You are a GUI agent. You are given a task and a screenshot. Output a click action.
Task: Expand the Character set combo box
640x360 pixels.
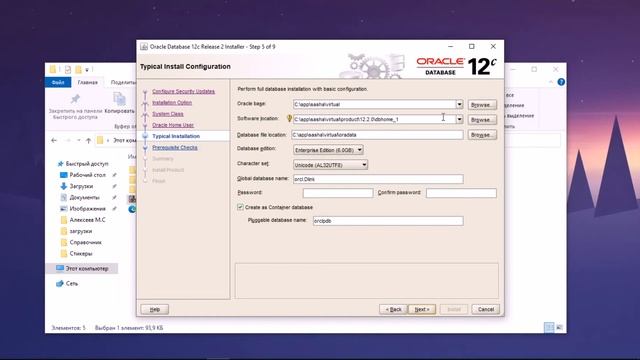(x=330, y=165)
